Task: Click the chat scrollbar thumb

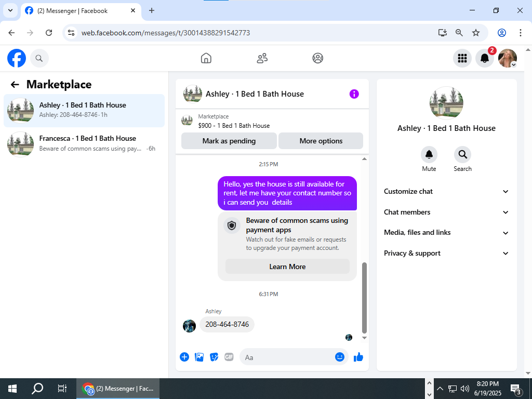Action: tap(364, 298)
